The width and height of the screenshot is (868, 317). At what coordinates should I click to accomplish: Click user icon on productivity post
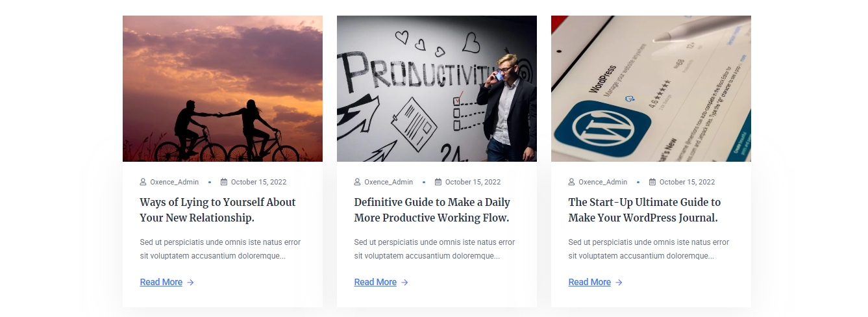click(x=357, y=182)
